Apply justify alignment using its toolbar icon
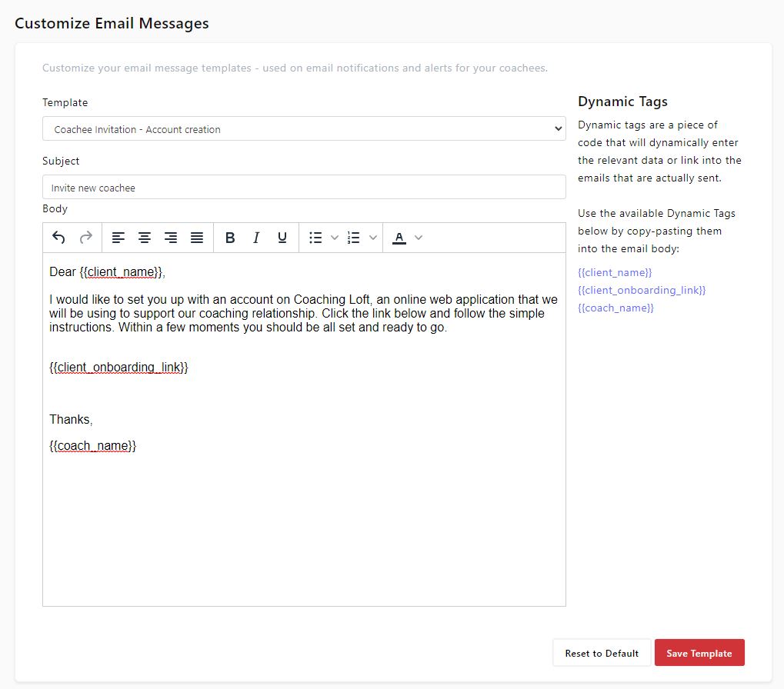Viewport: 784px width, 689px height. [x=195, y=237]
